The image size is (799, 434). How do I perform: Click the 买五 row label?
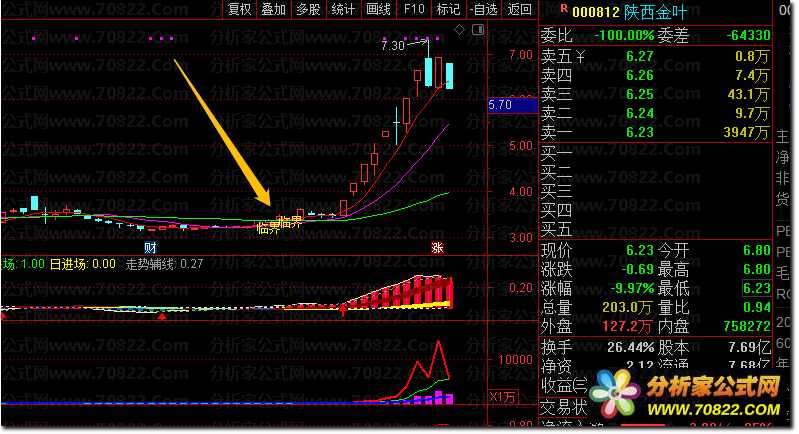(x=556, y=230)
